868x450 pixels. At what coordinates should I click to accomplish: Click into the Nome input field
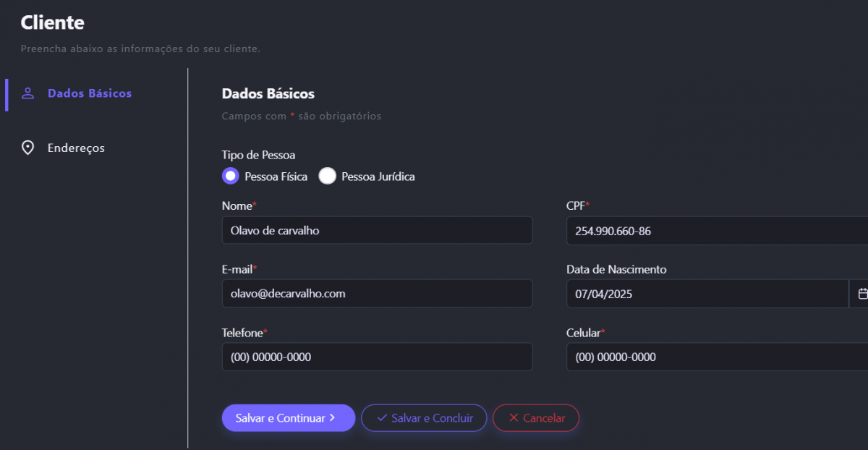click(x=377, y=231)
